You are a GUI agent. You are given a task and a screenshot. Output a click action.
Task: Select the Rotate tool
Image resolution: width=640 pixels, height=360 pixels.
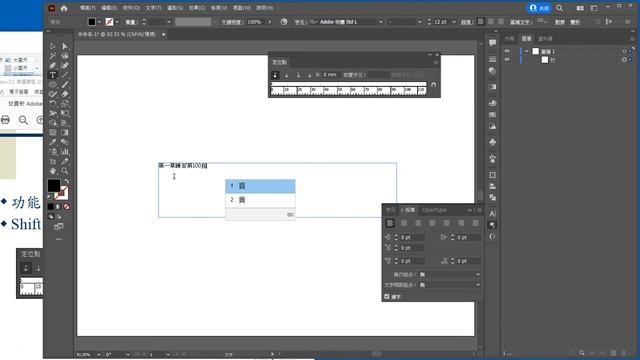click(53, 104)
